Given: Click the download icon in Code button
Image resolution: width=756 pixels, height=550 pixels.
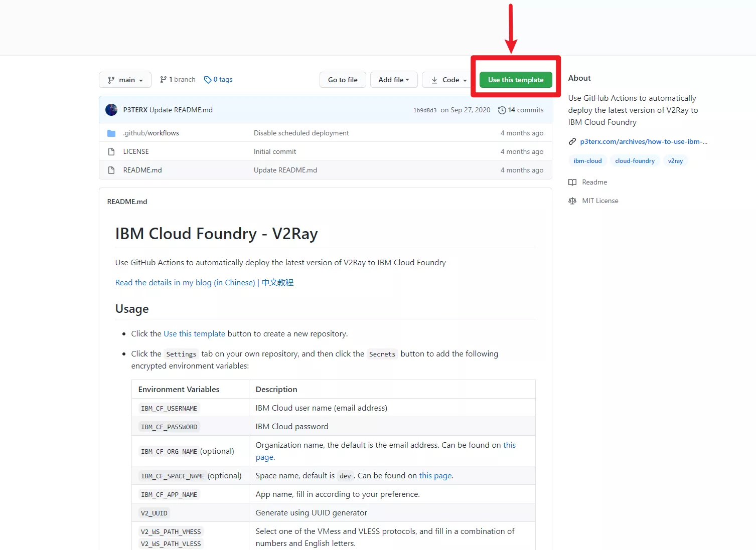Looking at the screenshot, I should 434,80.
